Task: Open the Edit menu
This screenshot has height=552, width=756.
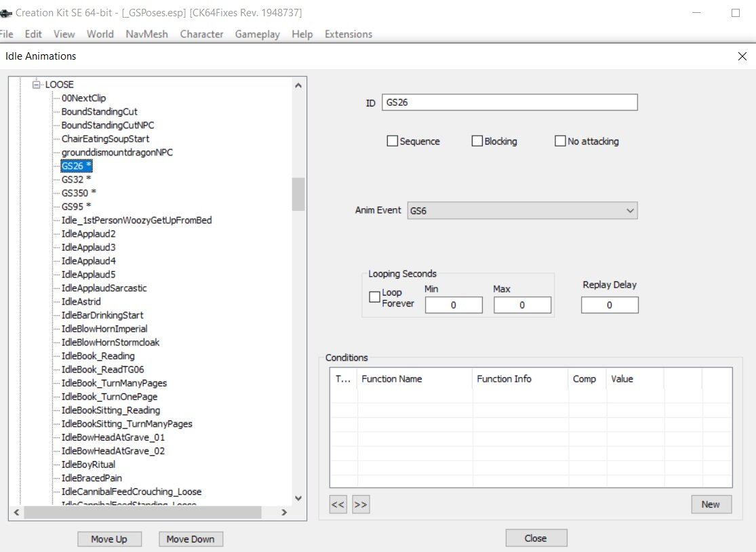Action: pos(33,34)
